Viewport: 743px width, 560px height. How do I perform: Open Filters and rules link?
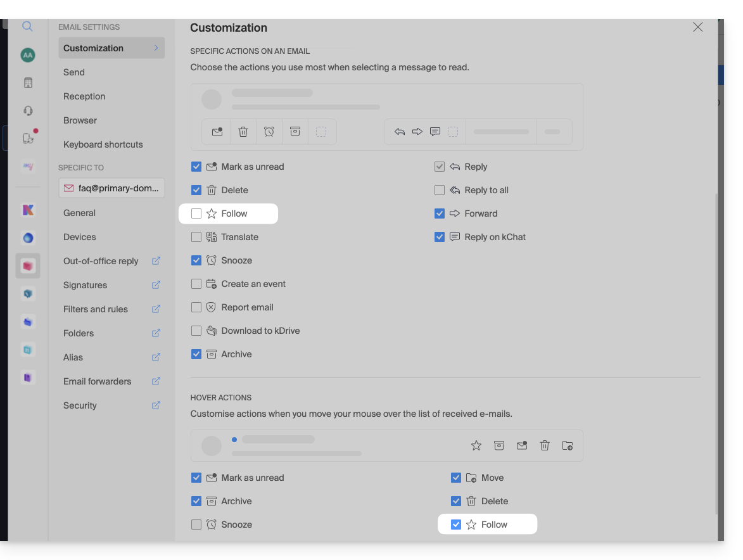[x=96, y=309]
